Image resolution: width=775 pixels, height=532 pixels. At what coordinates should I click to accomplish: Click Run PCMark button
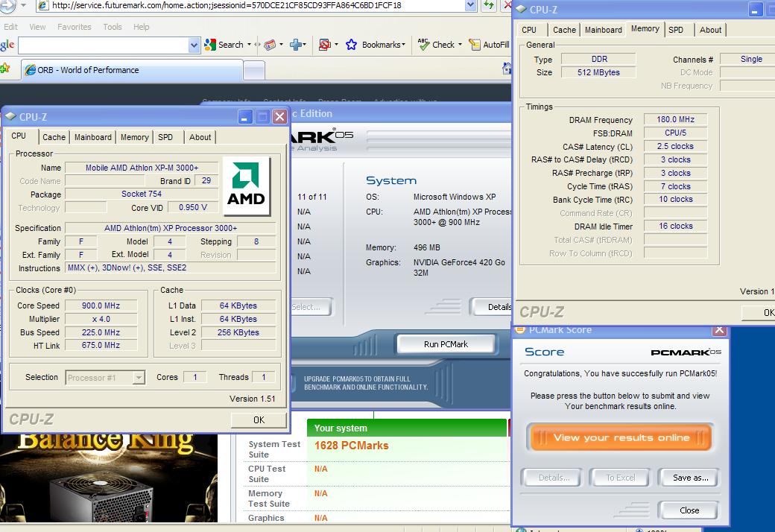[446, 344]
